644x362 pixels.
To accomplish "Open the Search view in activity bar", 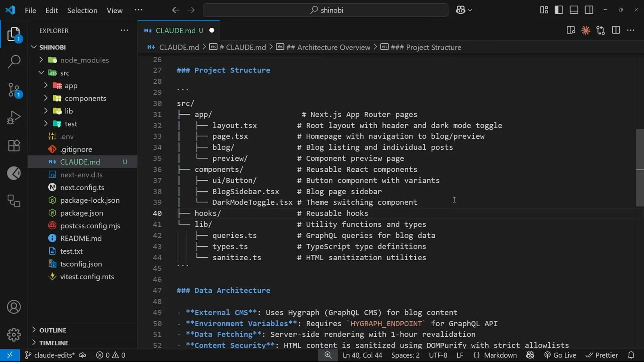I will coord(14,62).
